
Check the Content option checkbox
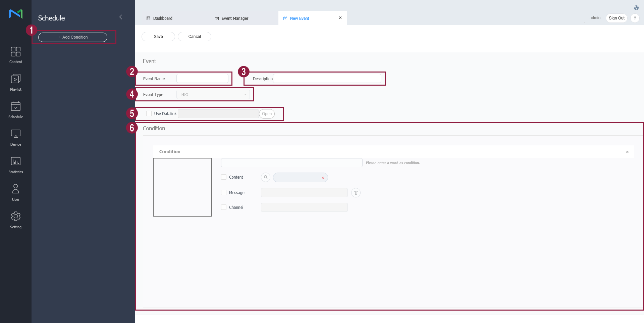(x=224, y=177)
